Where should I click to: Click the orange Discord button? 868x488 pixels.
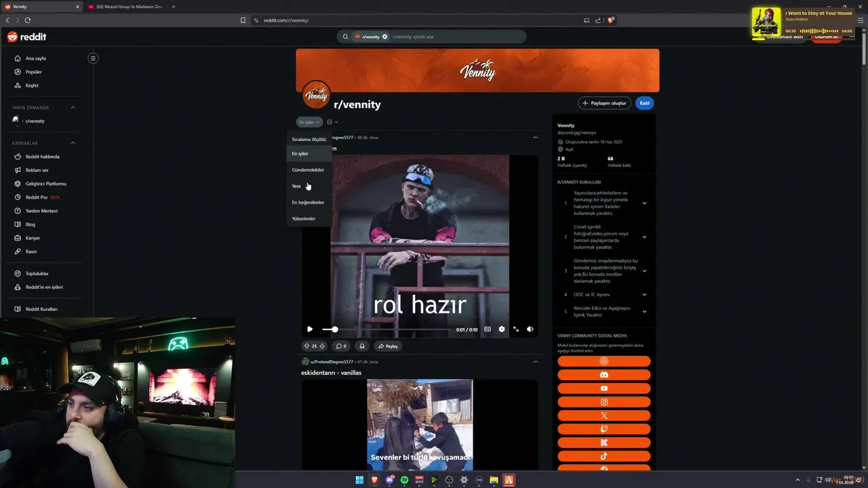(x=604, y=375)
